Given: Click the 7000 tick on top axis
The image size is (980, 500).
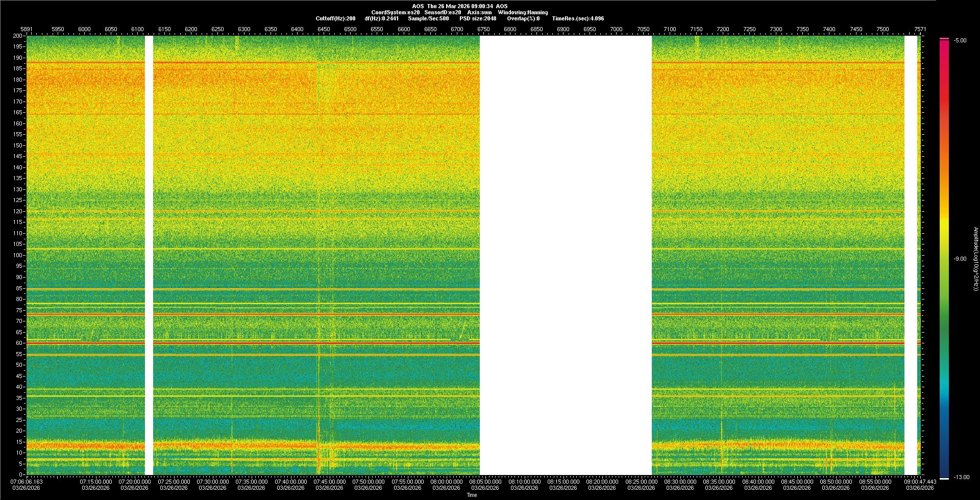Looking at the screenshot, I should pyautogui.click(x=616, y=29).
